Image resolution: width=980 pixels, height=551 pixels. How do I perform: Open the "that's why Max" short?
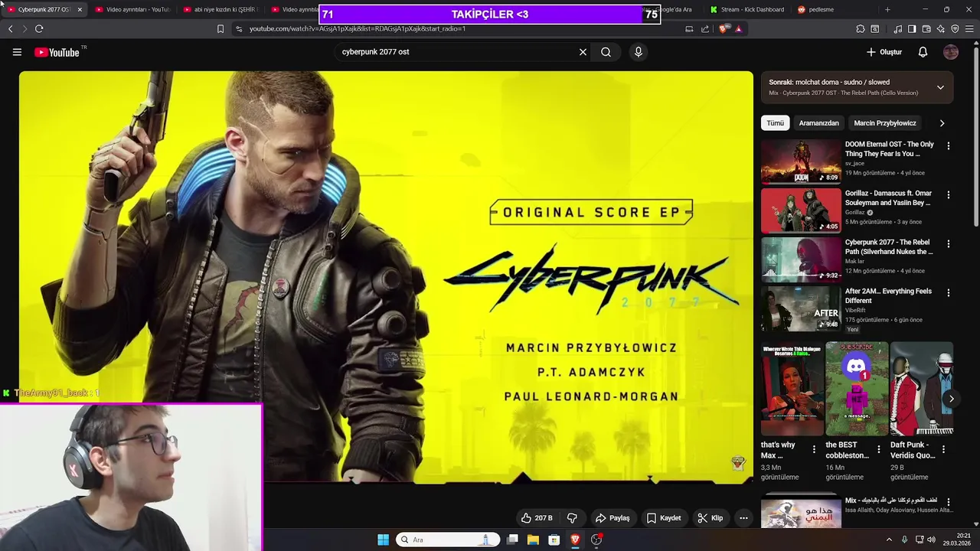(x=792, y=389)
